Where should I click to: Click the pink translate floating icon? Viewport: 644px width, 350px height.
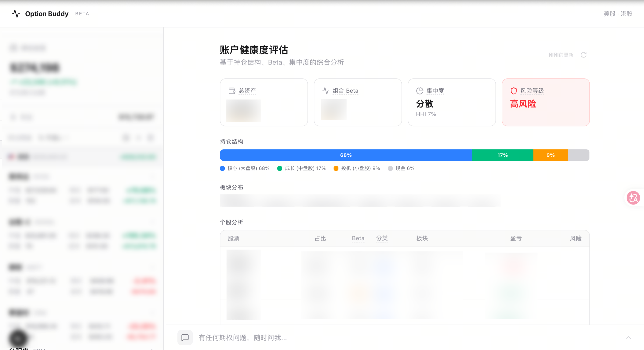pyautogui.click(x=633, y=198)
